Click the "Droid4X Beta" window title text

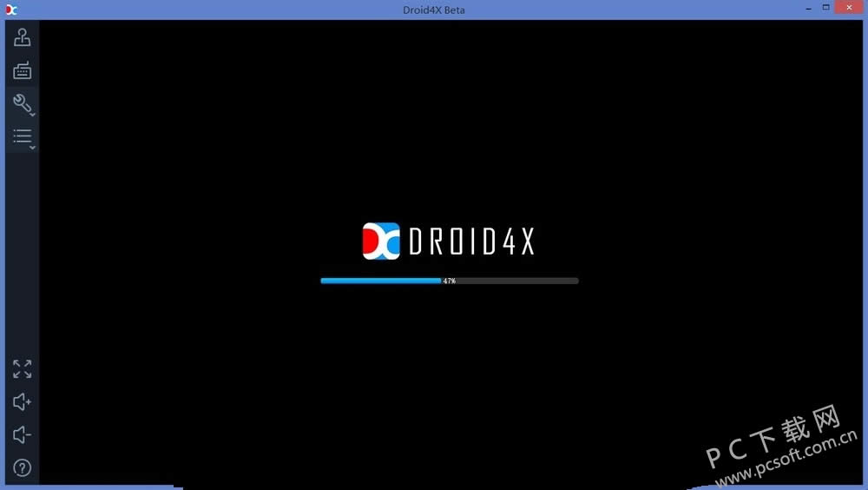click(x=436, y=10)
